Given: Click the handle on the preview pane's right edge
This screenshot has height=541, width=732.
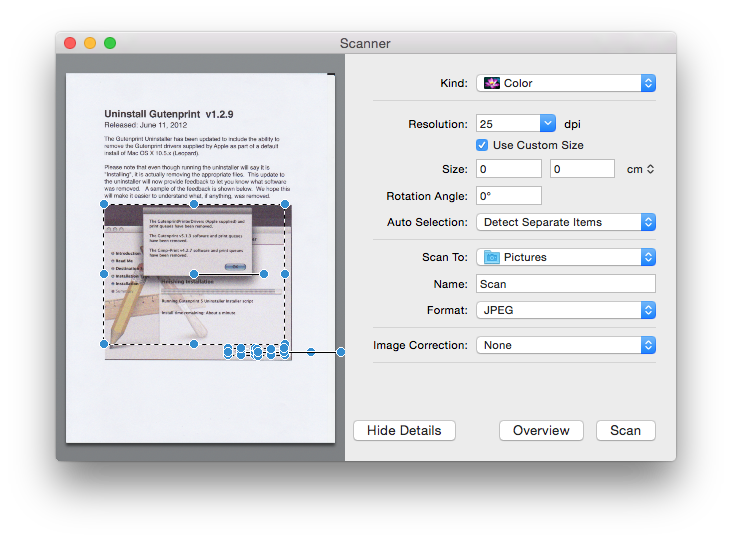Looking at the screenshot, I should [341, 352].
